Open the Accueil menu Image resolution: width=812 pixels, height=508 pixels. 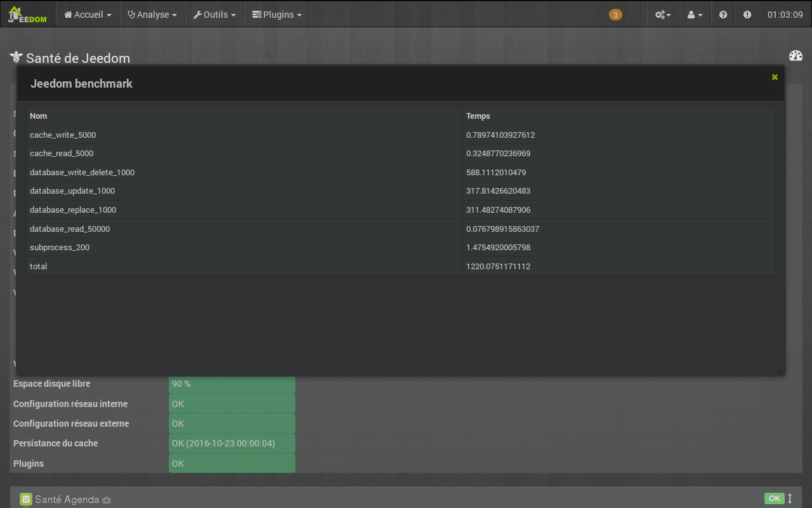[88, 15]
